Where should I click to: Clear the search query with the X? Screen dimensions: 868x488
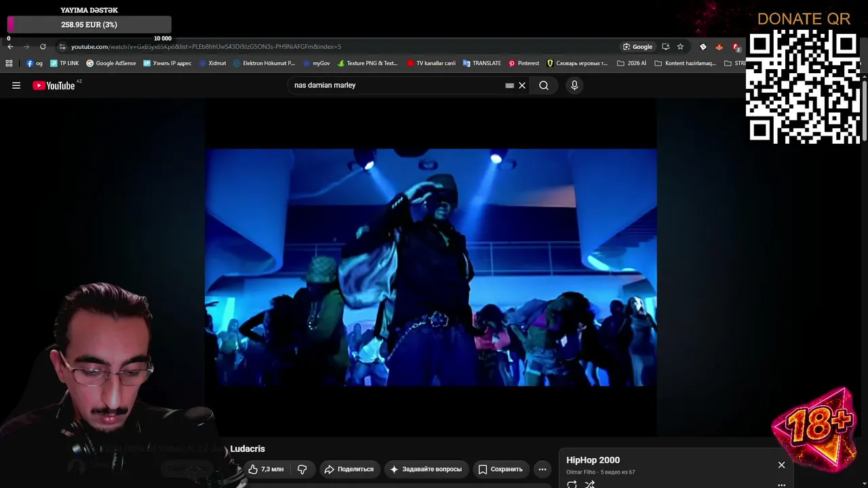(x=522, y=85)
